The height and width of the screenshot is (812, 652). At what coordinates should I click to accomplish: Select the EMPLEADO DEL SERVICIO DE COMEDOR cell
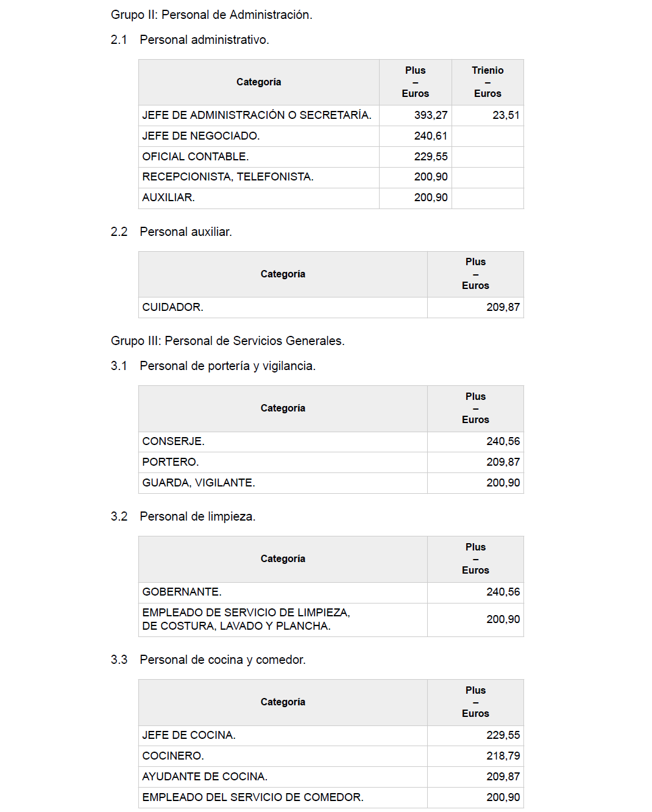253,797
